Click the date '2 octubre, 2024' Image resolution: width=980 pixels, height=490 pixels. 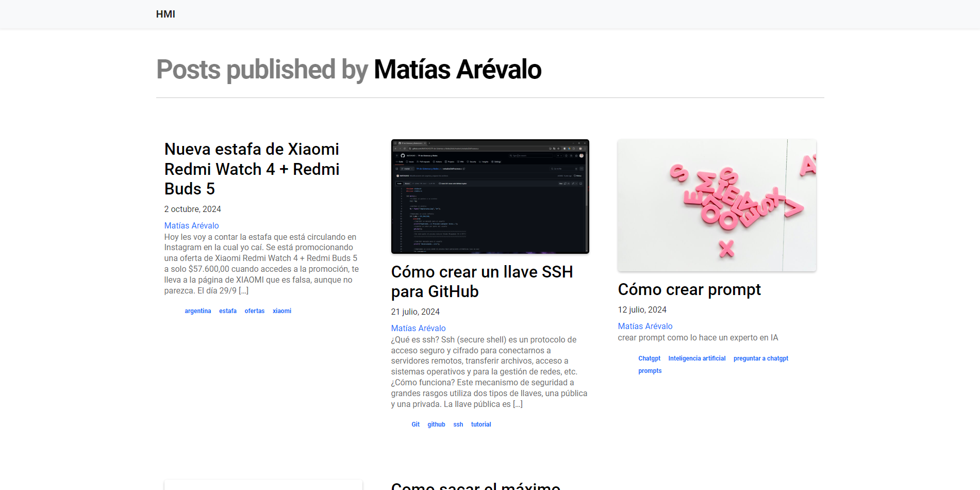[193, 209]
